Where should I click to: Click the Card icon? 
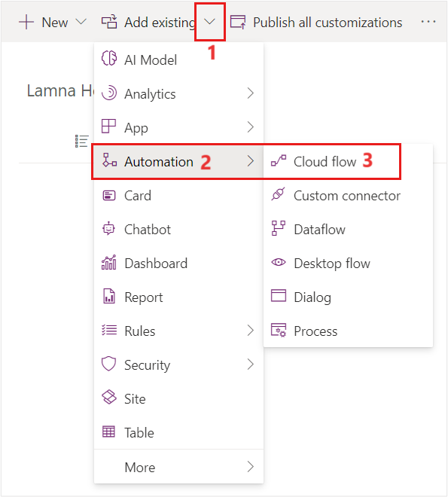109,196
